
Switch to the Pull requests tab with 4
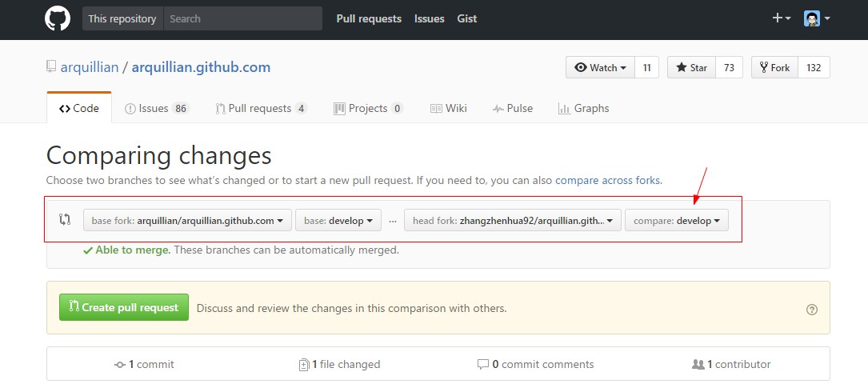point(262,109)
